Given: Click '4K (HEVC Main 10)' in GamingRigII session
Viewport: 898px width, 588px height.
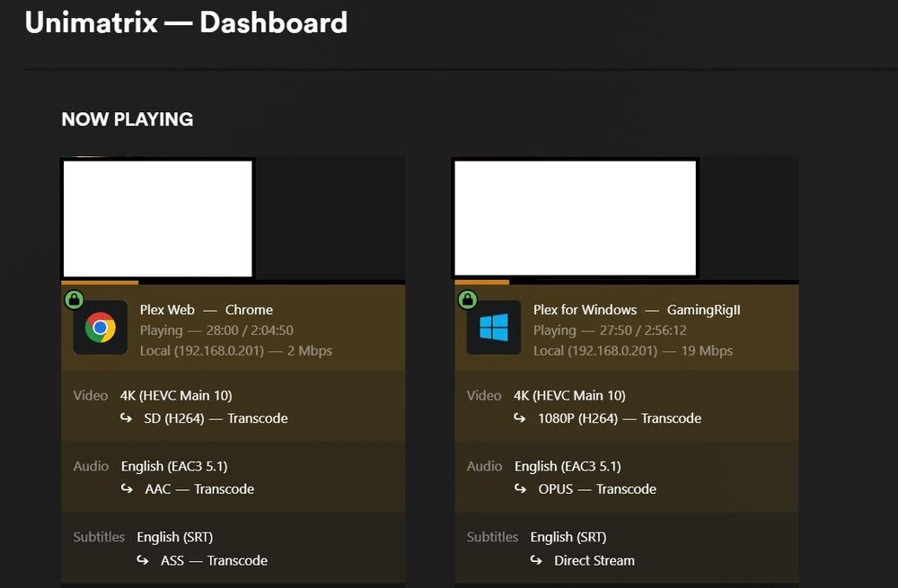Looking at the screenshot, I should click(x=569, y=396).
